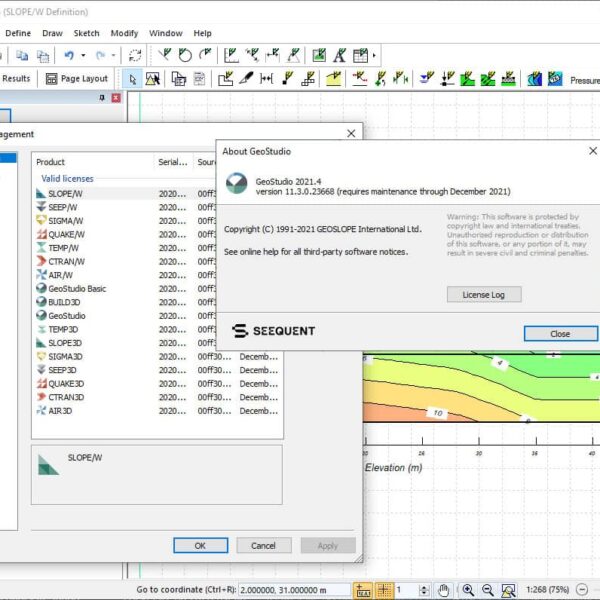Click the License Log button

pyautogui.click(x=484, y=294)
